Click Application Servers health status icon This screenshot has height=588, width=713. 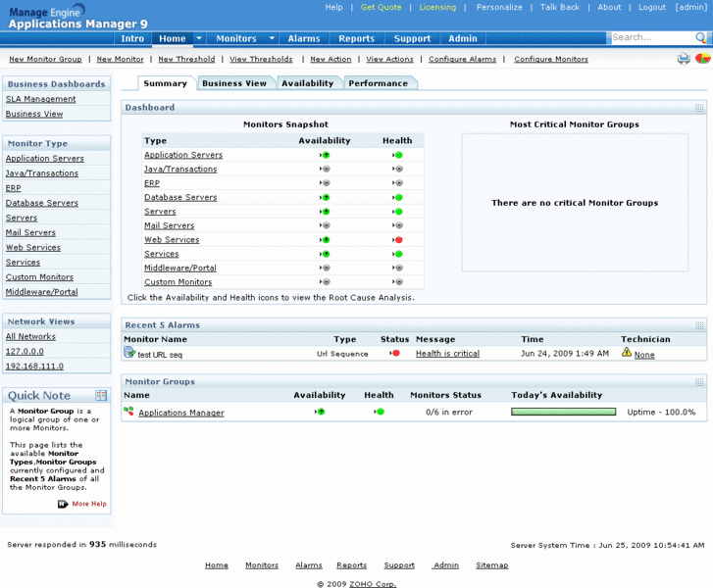[397, 155]
